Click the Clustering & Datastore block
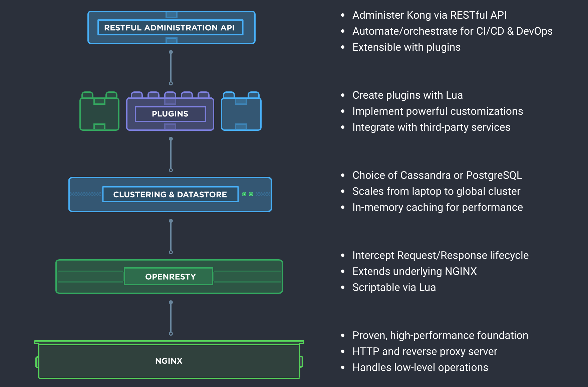 point(170,195)
